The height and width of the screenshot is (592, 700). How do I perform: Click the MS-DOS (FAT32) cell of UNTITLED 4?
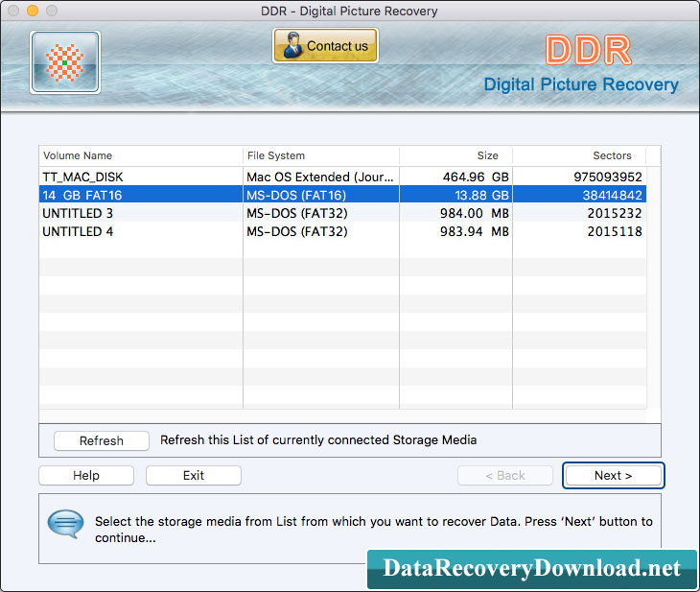[321, 231]
